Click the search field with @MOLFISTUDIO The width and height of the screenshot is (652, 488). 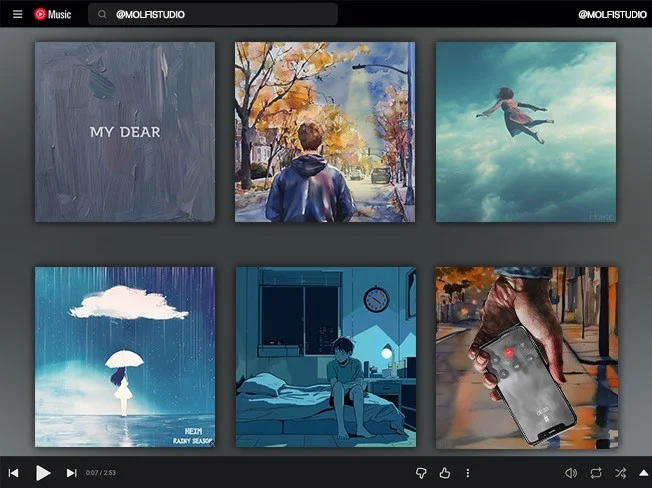click(220, 15)
